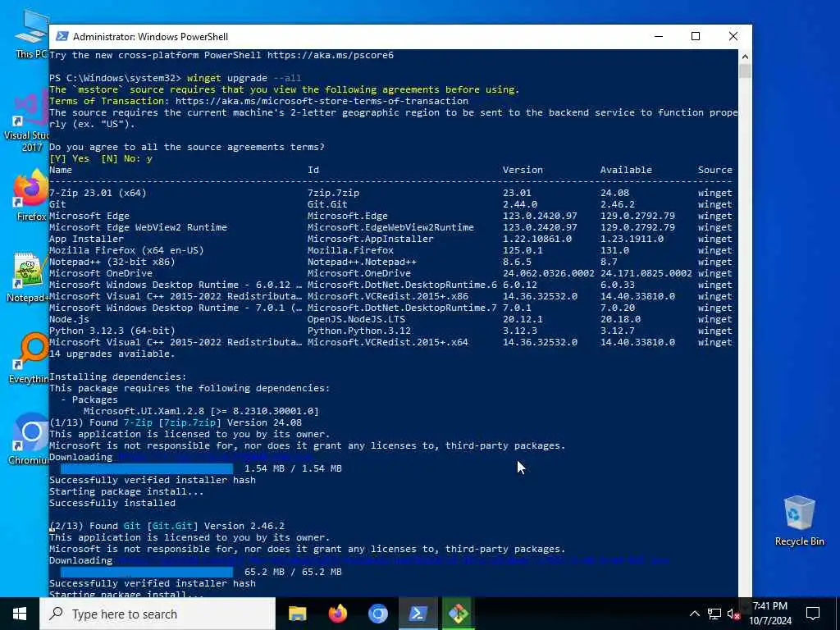Click '(1/13) Found 7-Zip' line

[x=176, y=422]
